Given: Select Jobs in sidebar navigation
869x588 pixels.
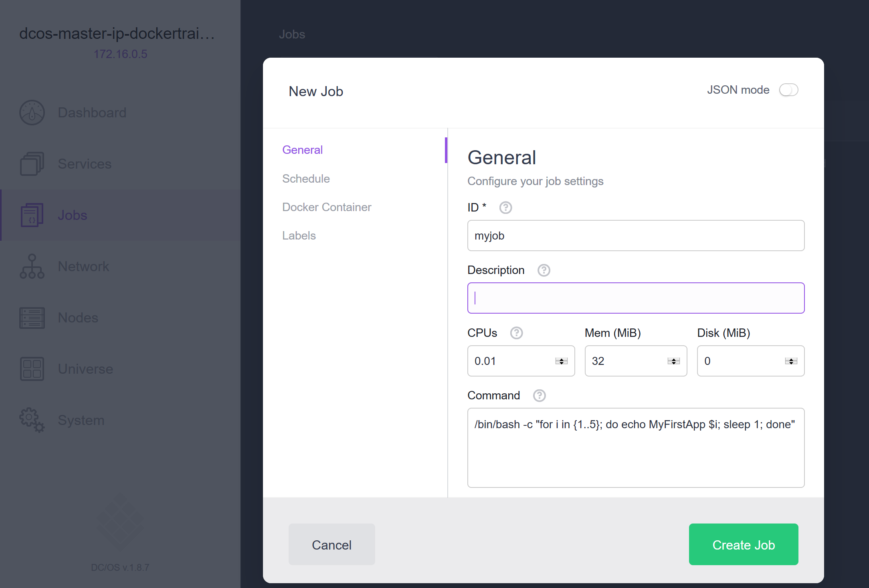Looking at the screenshot, I should click(x=120, y=215).
